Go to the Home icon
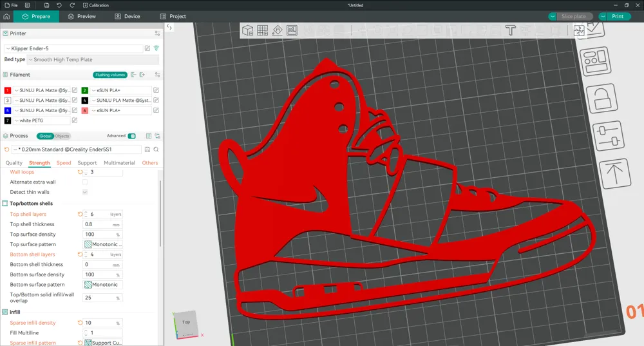 [x=6, y=17]
